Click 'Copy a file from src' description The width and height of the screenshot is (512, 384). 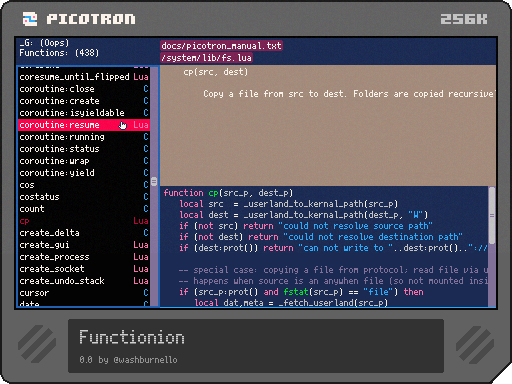click(x=349, y=94)
